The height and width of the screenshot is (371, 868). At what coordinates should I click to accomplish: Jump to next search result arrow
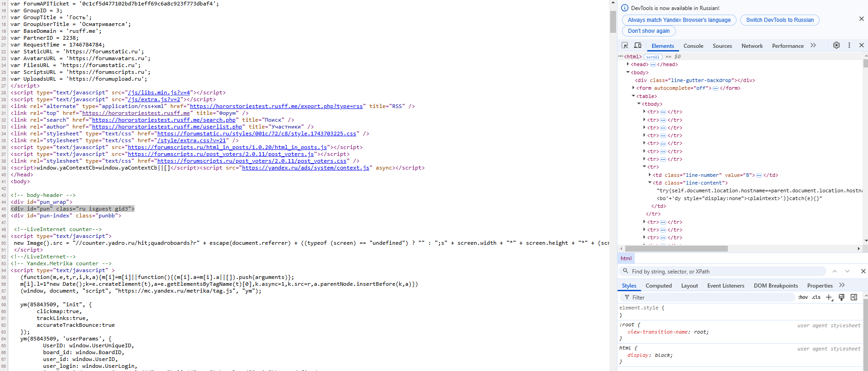click(847, 271)
